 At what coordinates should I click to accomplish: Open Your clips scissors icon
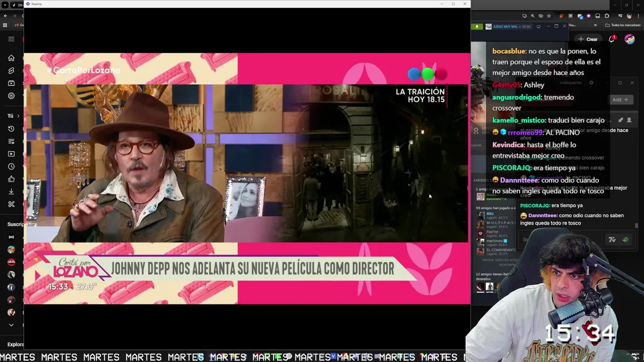[x=11, y=204]
